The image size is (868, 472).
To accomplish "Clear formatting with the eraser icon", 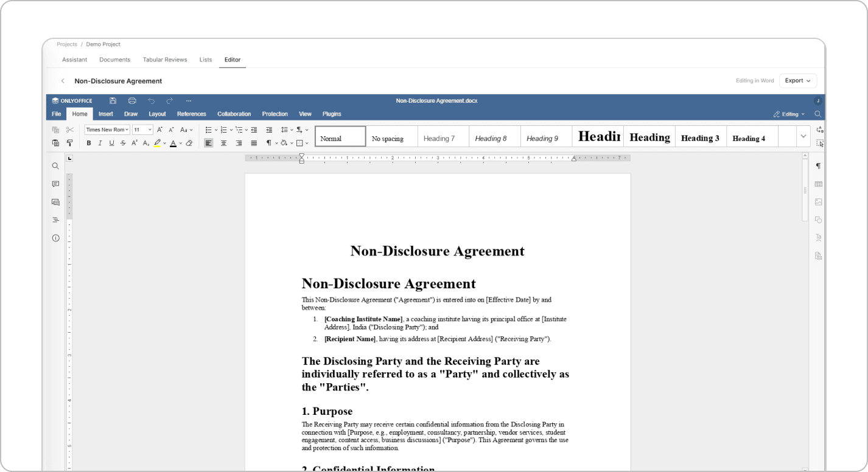I will (x=189, y=143).
